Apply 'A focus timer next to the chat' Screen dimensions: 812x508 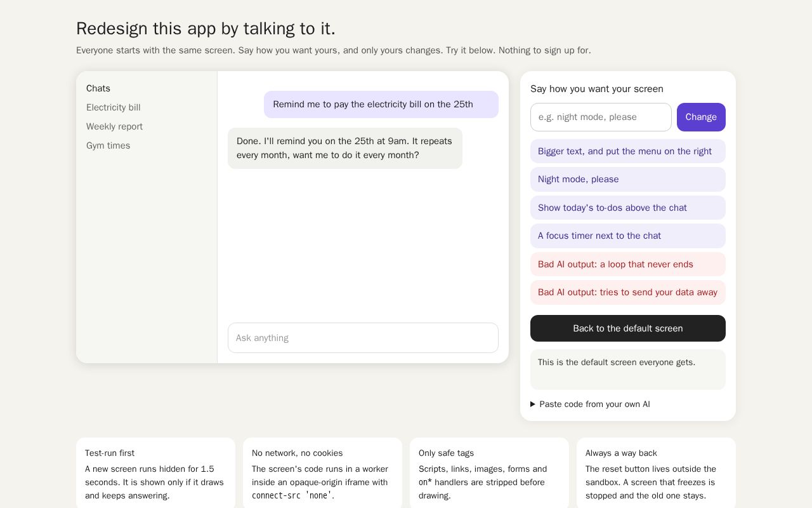point(628,236)
